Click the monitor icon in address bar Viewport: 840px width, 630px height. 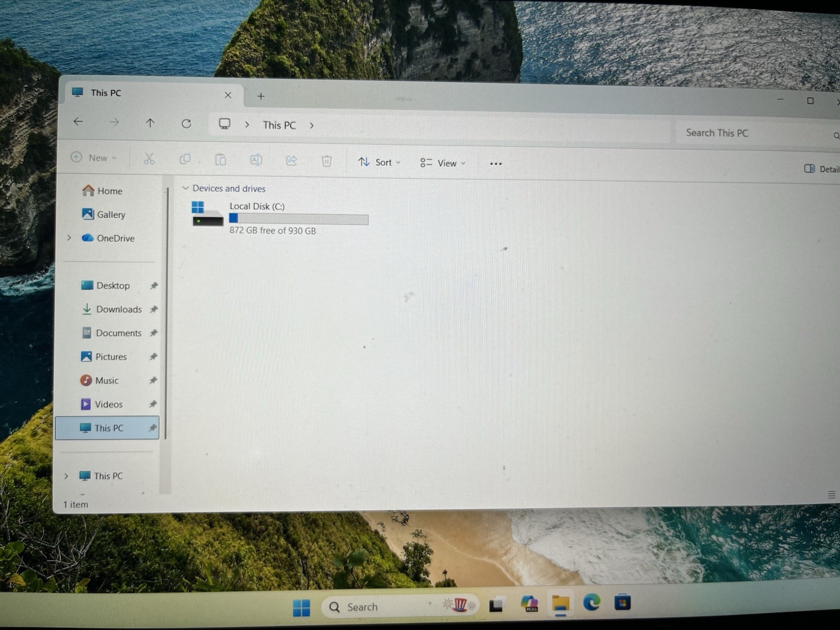tap(225, 124)
